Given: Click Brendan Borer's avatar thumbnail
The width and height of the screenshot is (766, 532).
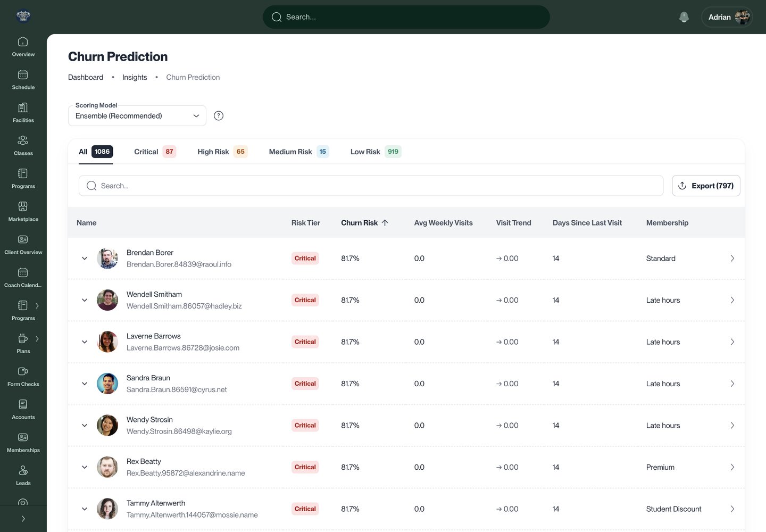Looking at the screenshot, I should pos(107,259).
